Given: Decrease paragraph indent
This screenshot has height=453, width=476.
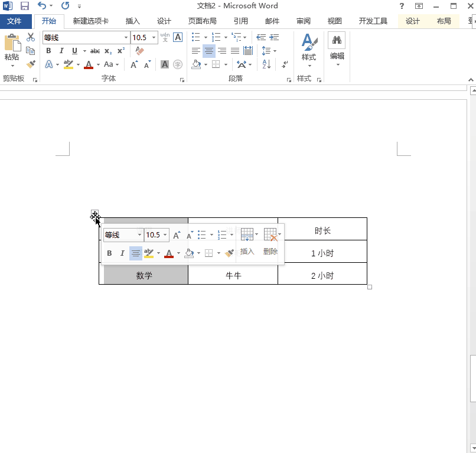Looking at the screenshot, I should (x=261, y=37).
